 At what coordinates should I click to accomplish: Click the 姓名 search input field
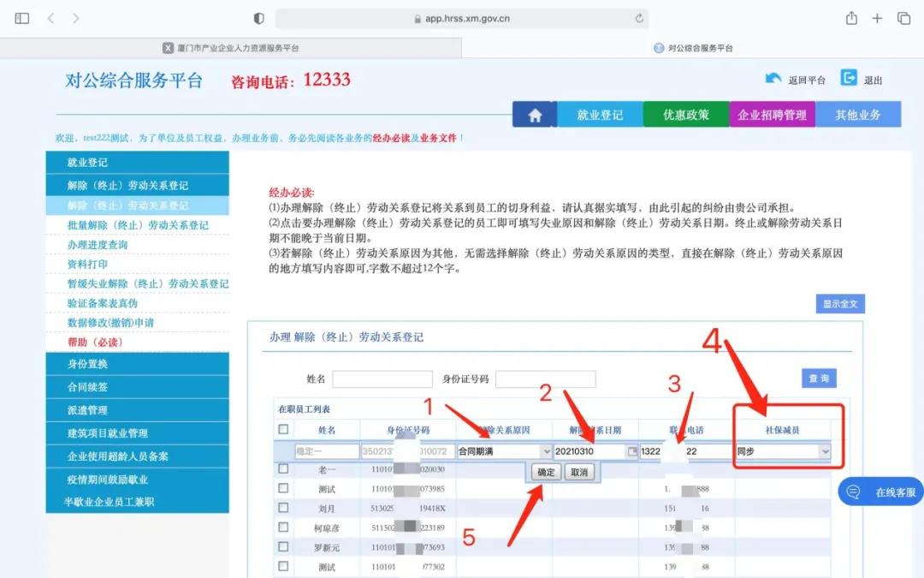(382, 378)
